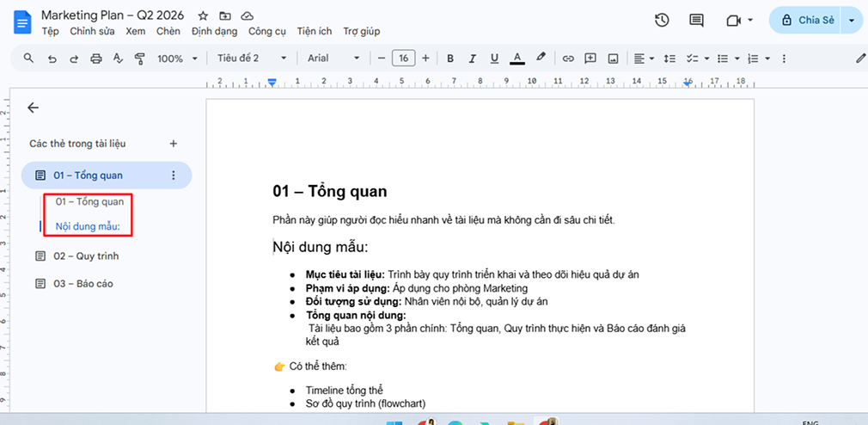Open the Công cụ menu

tap(266, 31)
